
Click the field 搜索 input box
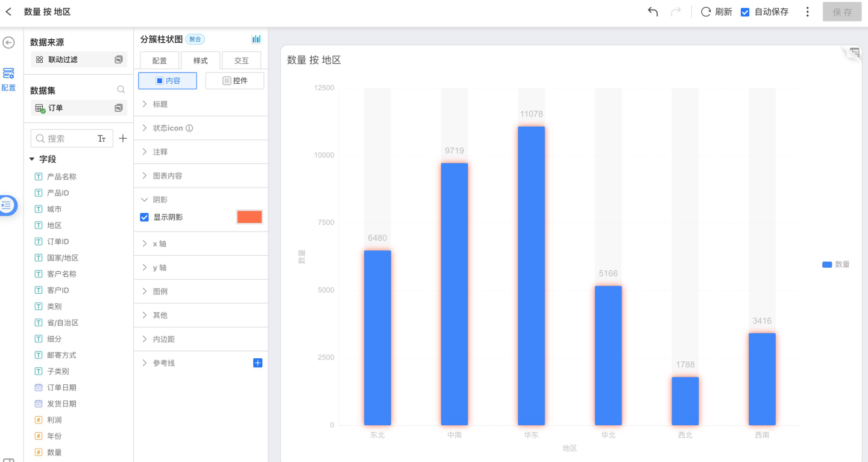tap(66, 139)
